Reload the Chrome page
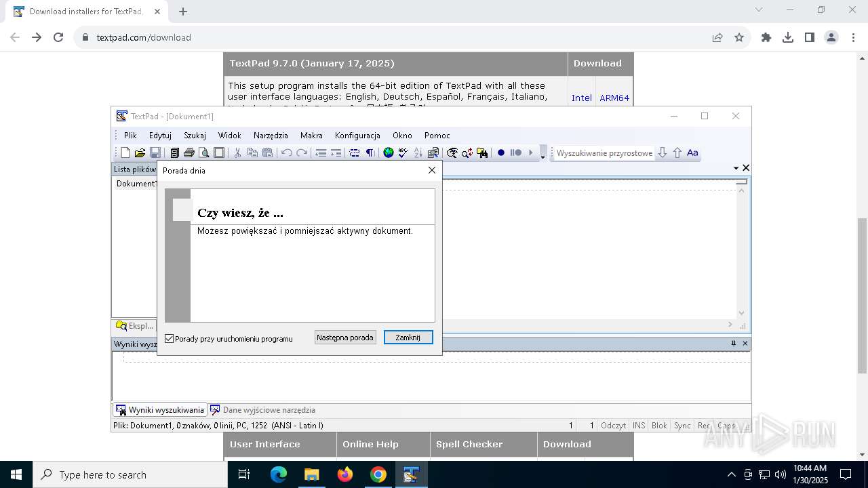 click(58, 37)
